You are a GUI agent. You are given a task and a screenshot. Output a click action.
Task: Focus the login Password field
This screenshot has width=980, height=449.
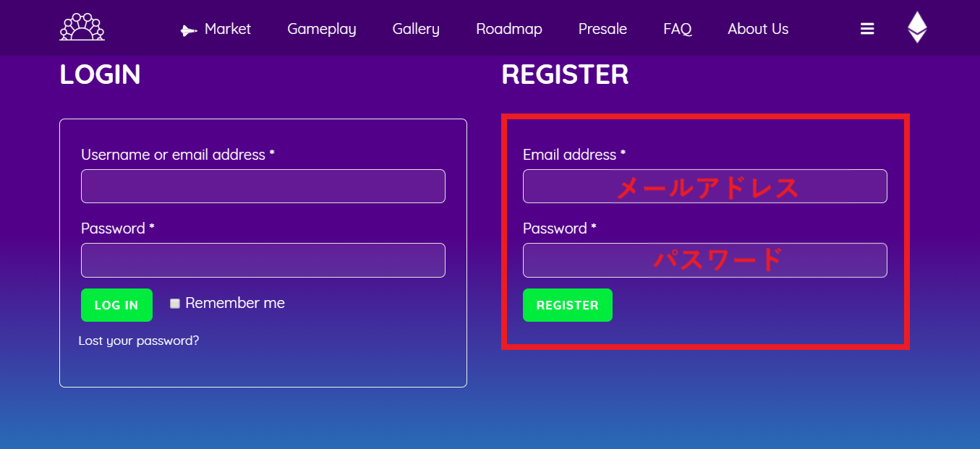(263, 260)
